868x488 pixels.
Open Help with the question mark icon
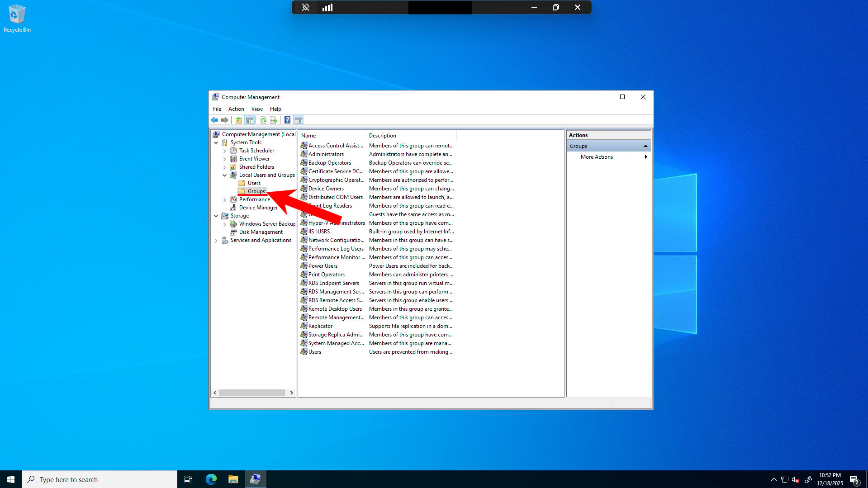click(287, 120)
